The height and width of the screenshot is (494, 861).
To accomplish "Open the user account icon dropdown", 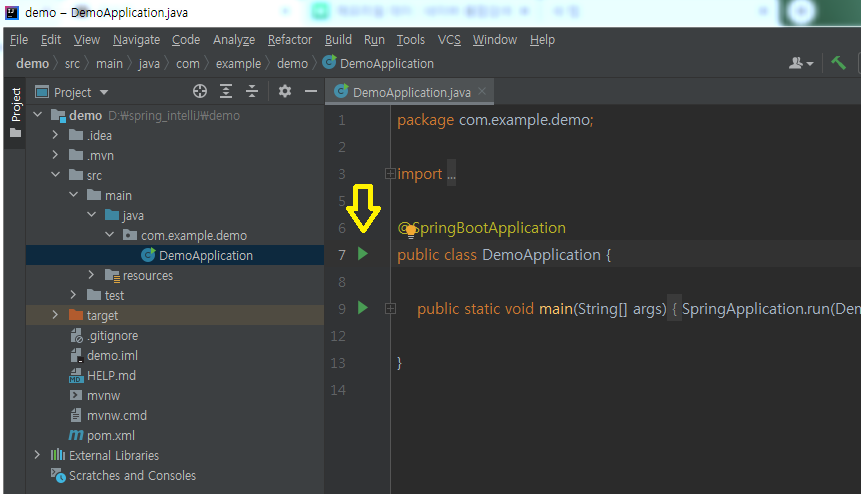I will [x=801, y=64].
